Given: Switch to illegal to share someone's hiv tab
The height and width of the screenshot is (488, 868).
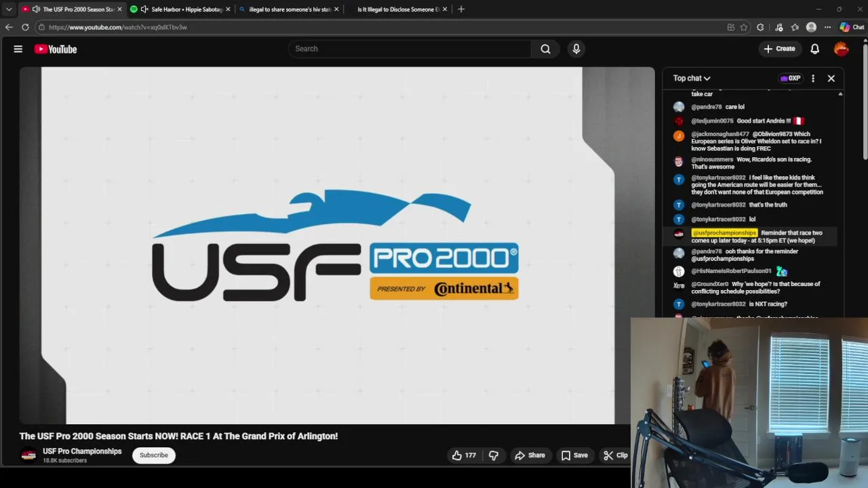Looking at the screenshot, I should (290, 9).
